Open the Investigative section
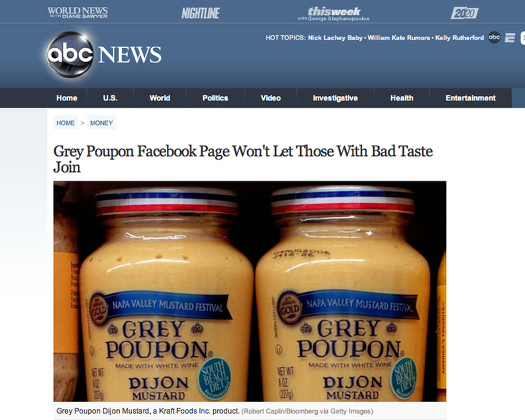 pos(335,98)
